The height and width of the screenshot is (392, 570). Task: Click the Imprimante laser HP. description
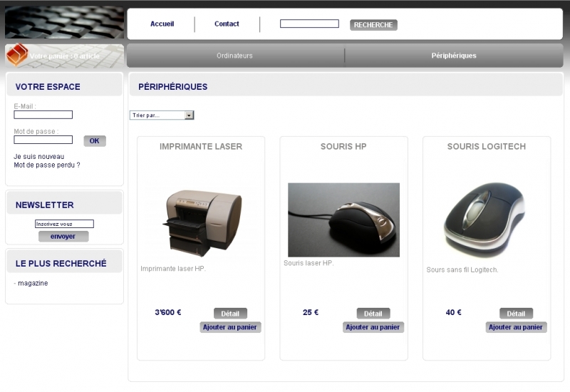tap(173, 269)
